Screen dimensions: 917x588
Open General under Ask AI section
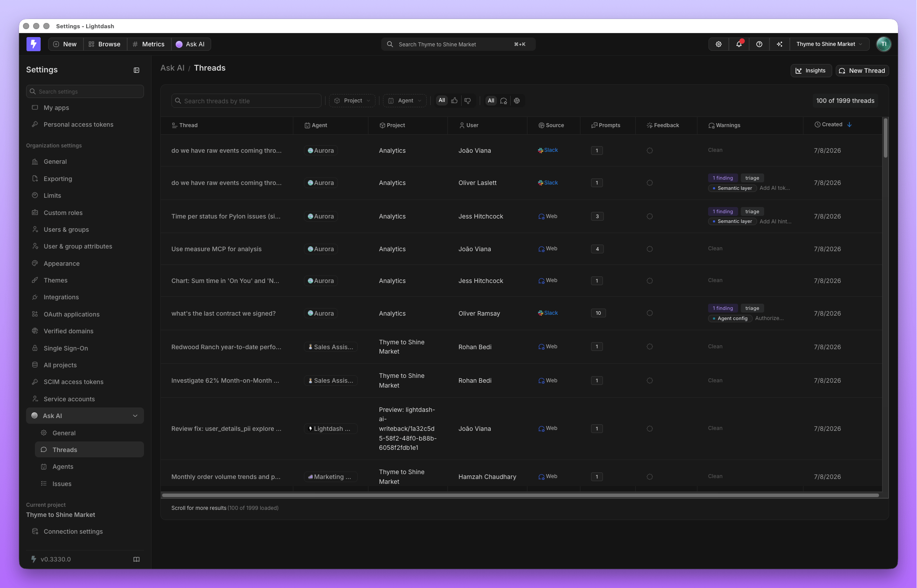coord(89,433)
